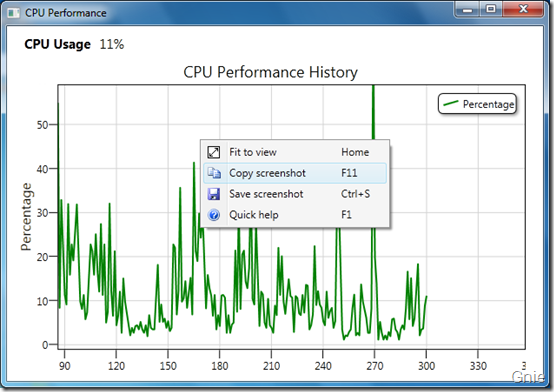Open Quick help from context menu

tap(295, 215)
